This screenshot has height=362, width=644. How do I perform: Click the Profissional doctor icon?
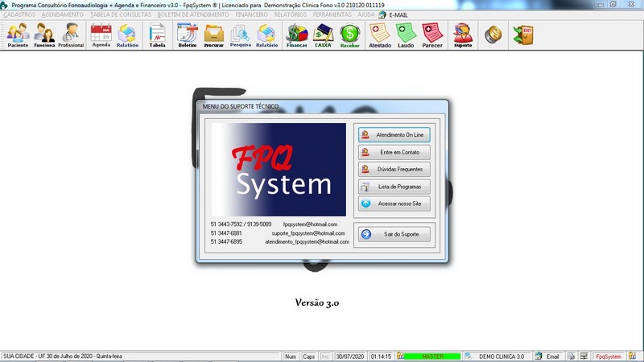[71, 35]
